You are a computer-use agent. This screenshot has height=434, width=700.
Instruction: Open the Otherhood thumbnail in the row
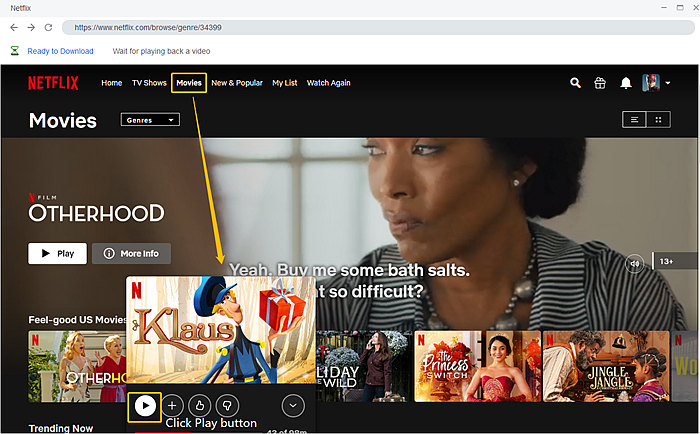(x=77, y=366)
